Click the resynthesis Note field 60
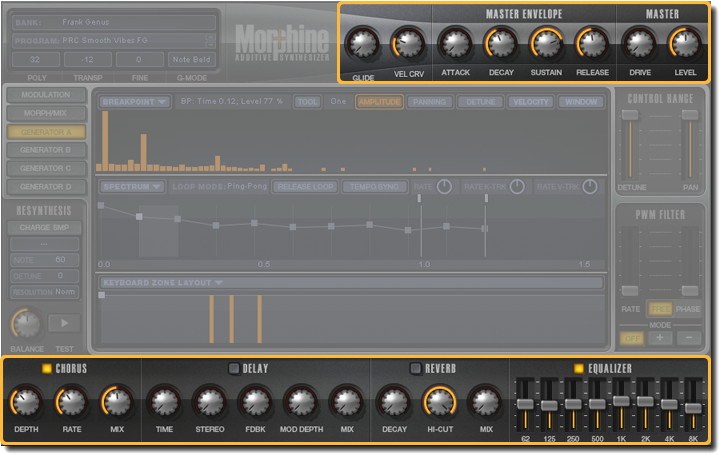719x455 pixels. (x=44, y=260)
